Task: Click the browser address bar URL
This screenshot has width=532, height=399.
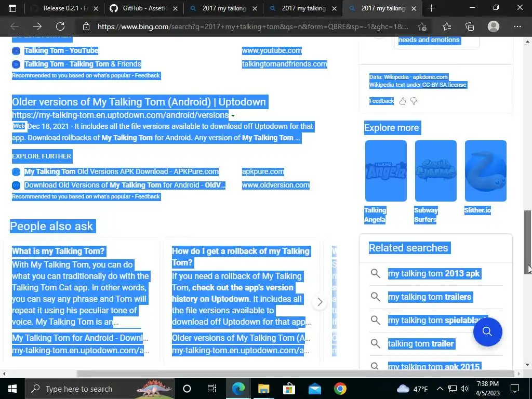Action: [x=253, y=26]
